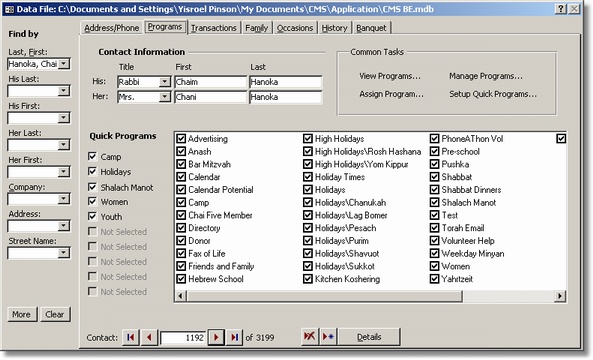Screen dimensions: 593x360
Task: Open the His Last dropdown
Action: [x=64, y=91]
